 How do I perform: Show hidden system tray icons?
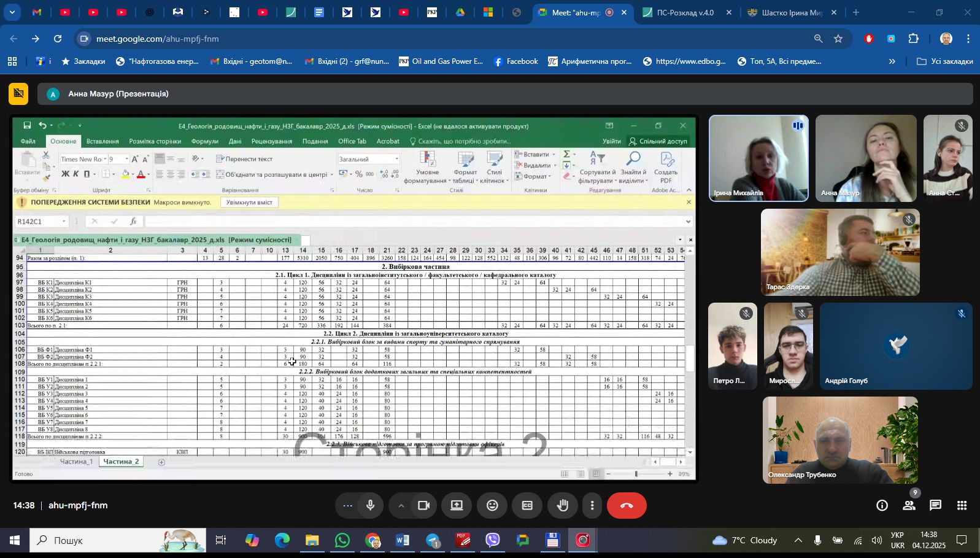[x=798, y=540]
